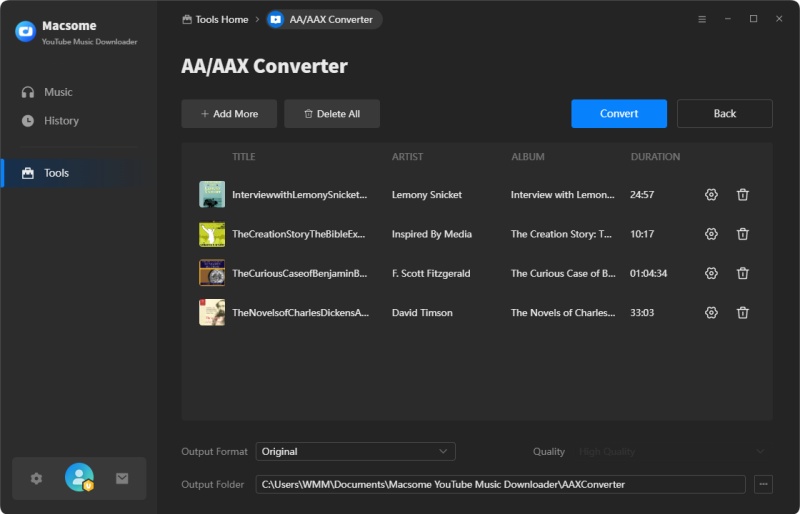This screenshot has height=514, width=800.
Task: Navigate to Tools Home breadcrumb
Action: tap(215, 19)
